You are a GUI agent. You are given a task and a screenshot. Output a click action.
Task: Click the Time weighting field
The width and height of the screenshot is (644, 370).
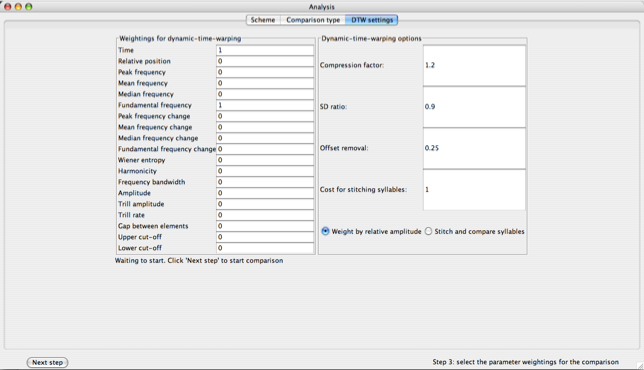(x=265, y=50)
